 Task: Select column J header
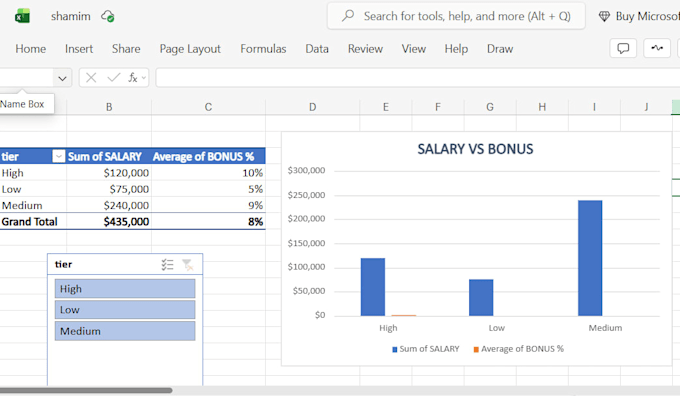click(x=646, y=107)
